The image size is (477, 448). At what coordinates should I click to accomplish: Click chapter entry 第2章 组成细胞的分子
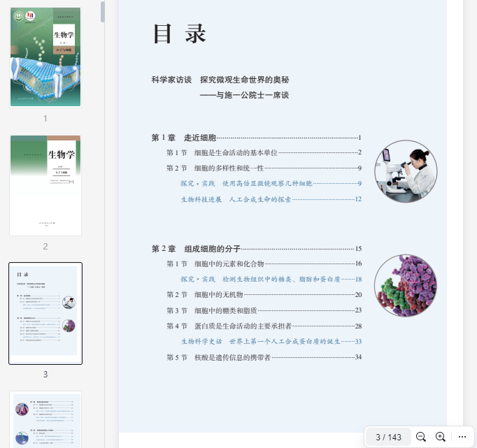(x=257, y=249)
